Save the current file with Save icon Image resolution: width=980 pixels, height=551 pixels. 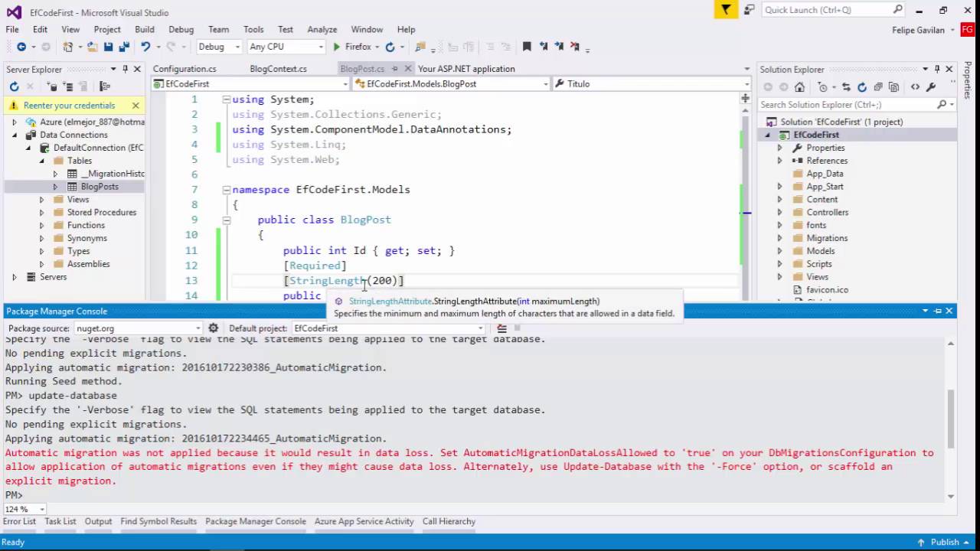pos(108,47)
